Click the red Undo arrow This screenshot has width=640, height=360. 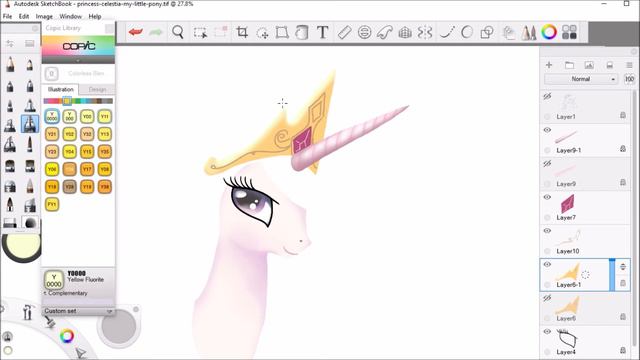coord(136,32)
